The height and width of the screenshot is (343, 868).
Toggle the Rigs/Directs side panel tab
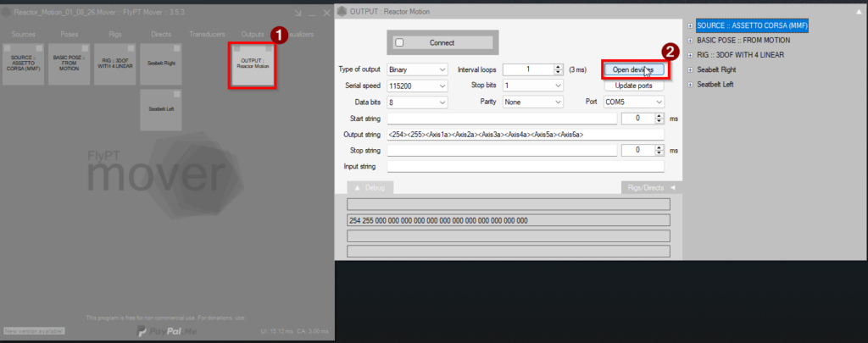pos(652,187)
